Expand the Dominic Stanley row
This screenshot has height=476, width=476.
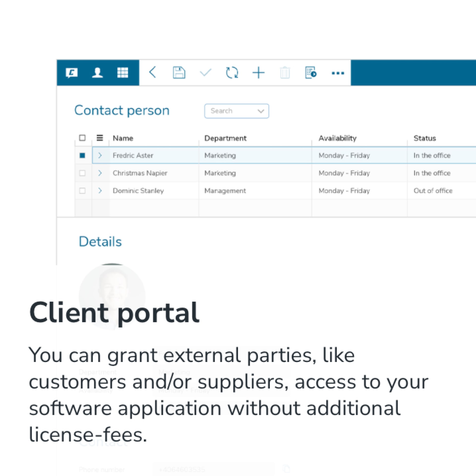coord(100,191)
